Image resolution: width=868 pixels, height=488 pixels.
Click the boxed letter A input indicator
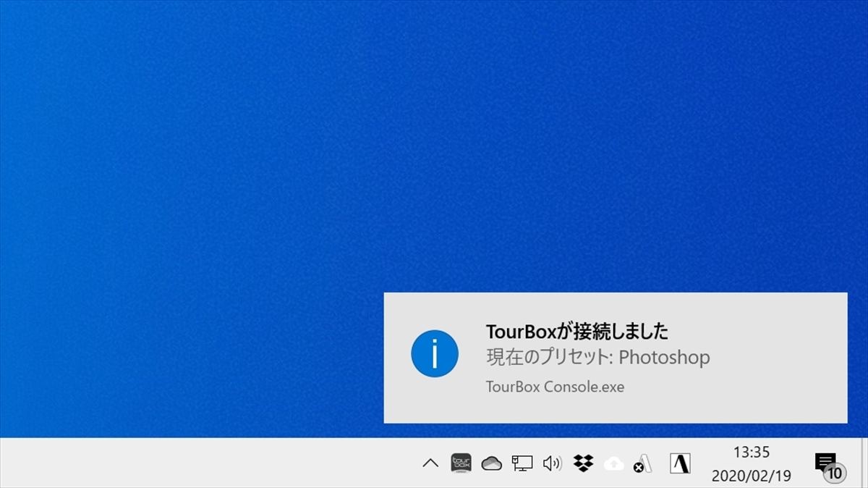680,463
